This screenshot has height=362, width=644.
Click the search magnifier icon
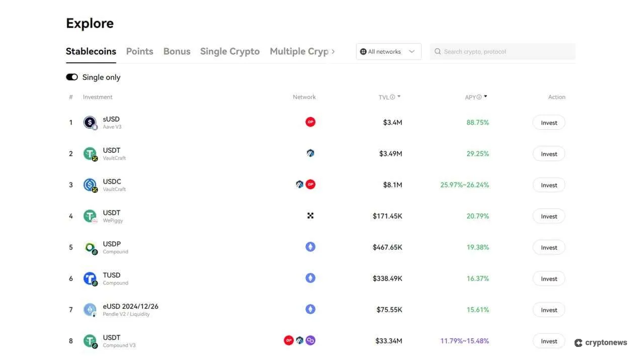(x=438, y=51)
